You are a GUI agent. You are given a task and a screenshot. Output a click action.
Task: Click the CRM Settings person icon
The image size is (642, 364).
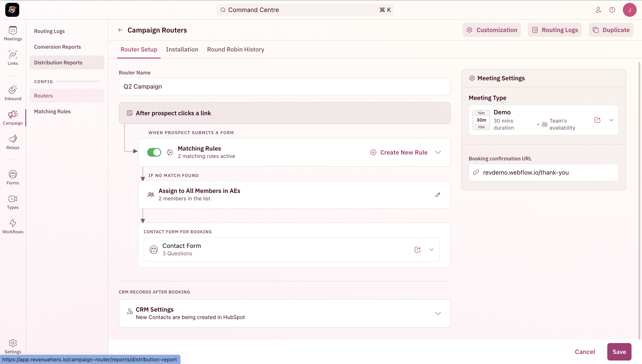[130, 311]
